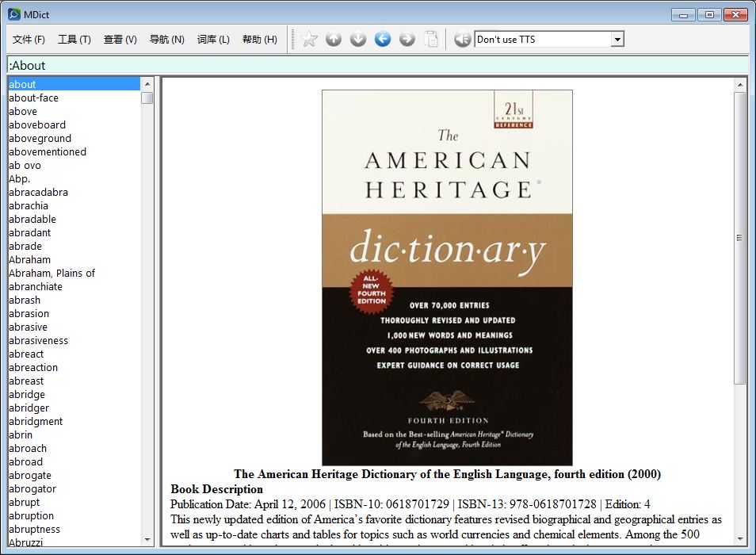Click the speaker pronounce icon

coord(462,39)
